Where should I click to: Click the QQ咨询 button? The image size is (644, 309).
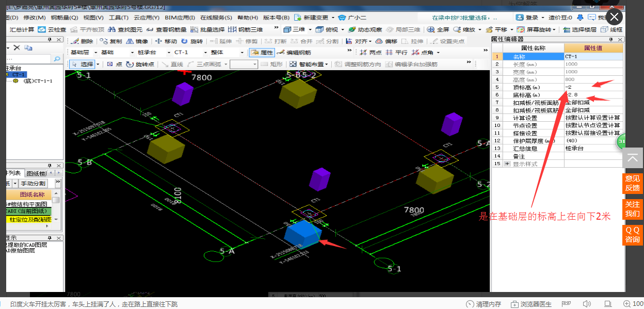[x=633, y=235]
